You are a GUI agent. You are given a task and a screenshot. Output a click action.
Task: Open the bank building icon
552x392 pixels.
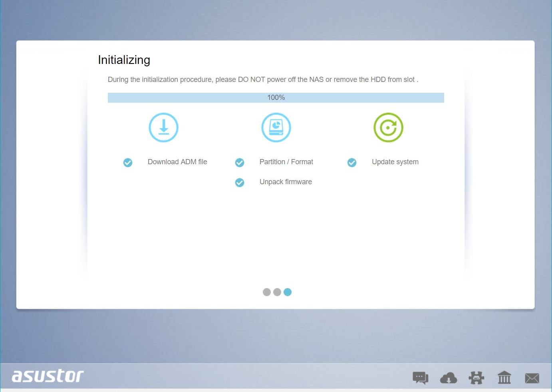pyautogui.click(x=504, y=377)
